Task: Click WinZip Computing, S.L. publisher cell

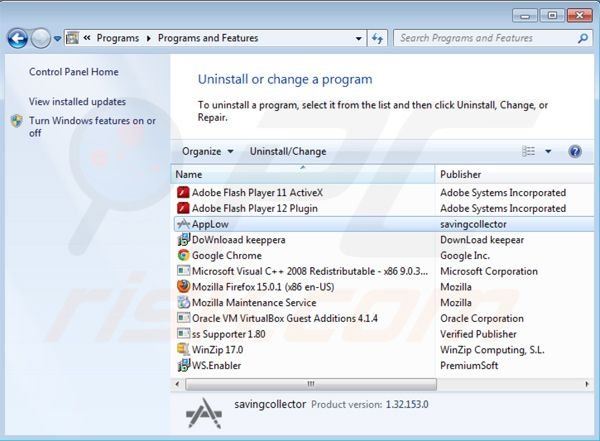Action: 492,350
